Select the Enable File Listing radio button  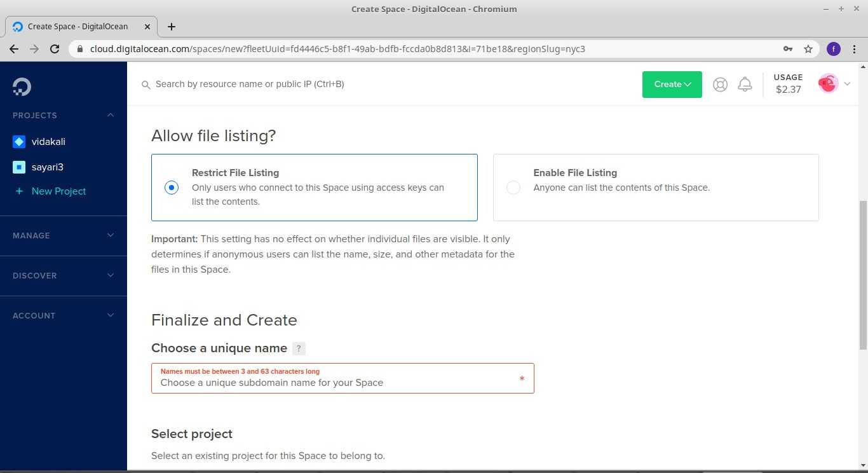513,188
